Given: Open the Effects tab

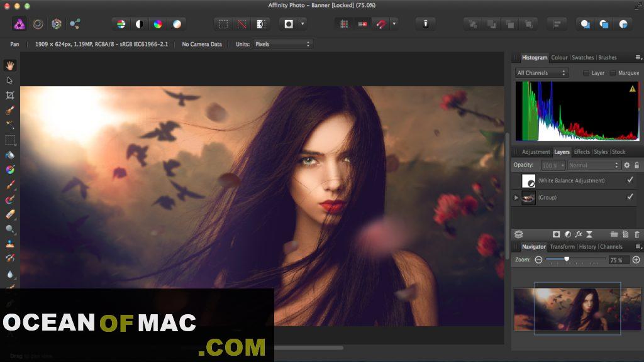Looking at the screenshot, I should pyautogui.click(x=582, y=152).
